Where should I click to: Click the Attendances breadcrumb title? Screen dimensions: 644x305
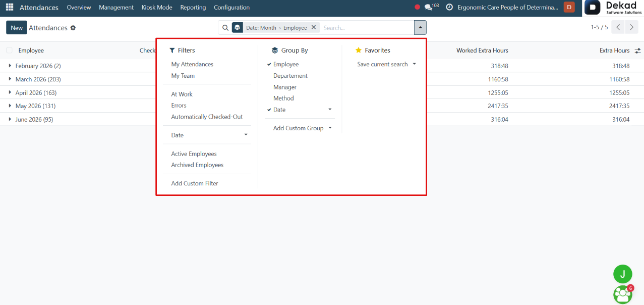(48, 28)
